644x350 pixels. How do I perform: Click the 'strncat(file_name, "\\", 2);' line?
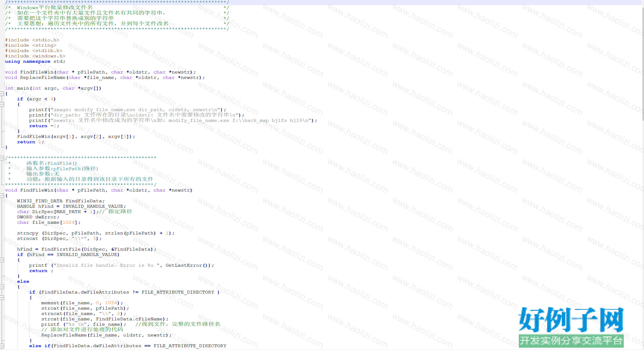tap(84, 314)
